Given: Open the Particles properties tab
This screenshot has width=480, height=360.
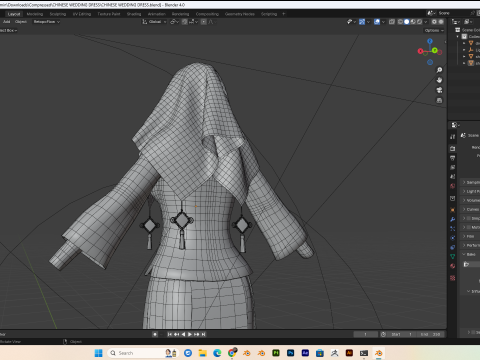Looking at the screenshot, I should click(x=452, y=229).
